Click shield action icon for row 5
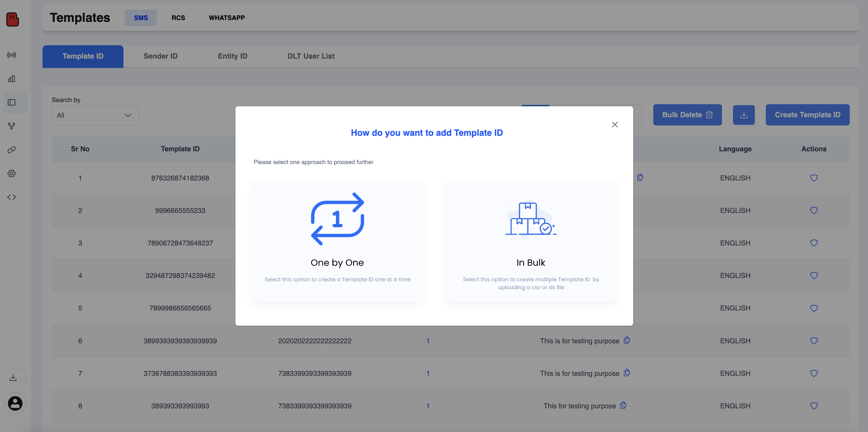This screenshot has height=432, width=868. [814, 308]
